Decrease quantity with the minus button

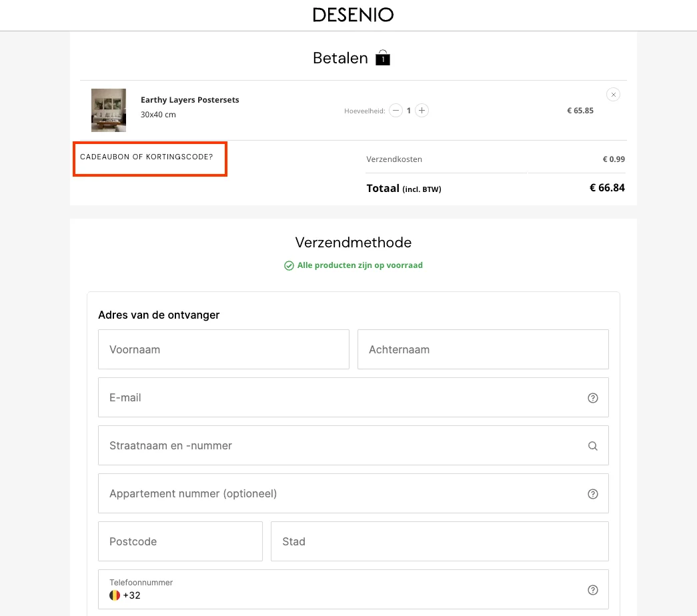(396, 110)
